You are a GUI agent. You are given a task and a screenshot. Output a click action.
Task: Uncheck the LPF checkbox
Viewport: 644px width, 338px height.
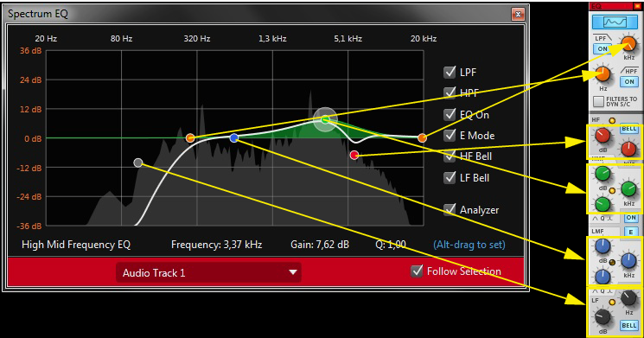tap(450, 72)
